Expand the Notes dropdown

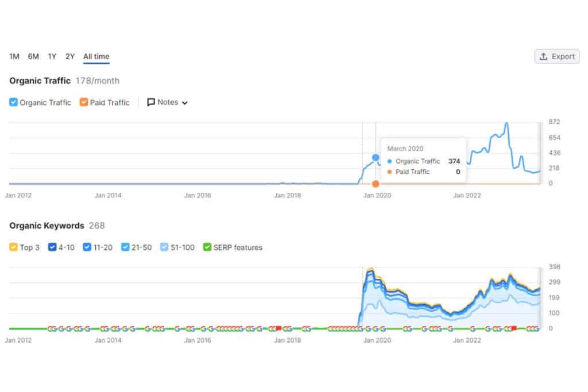point(167,102)
